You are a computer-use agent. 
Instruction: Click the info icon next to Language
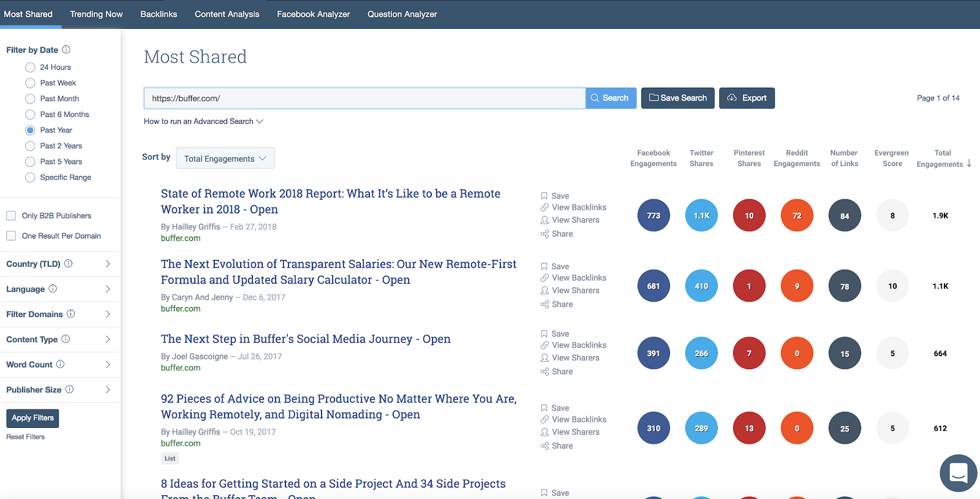tap(53, 289)
